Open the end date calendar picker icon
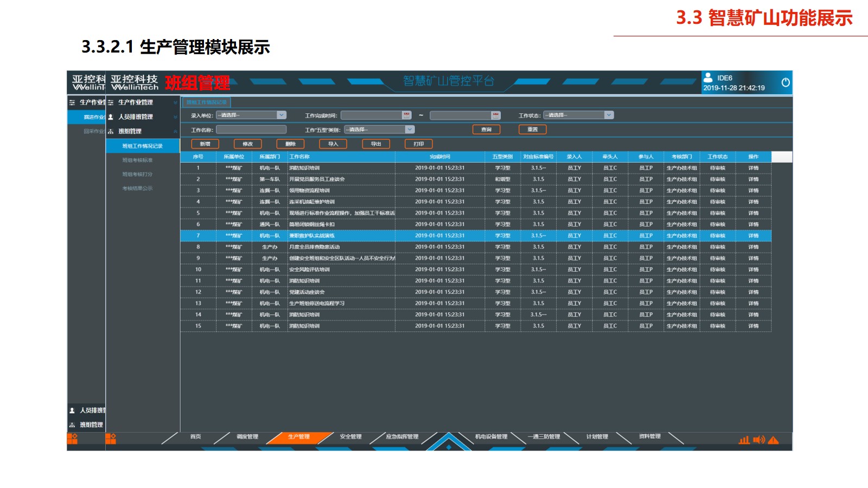Image resolution: width=868 pixels, height=488 pixels. (495, 115)
